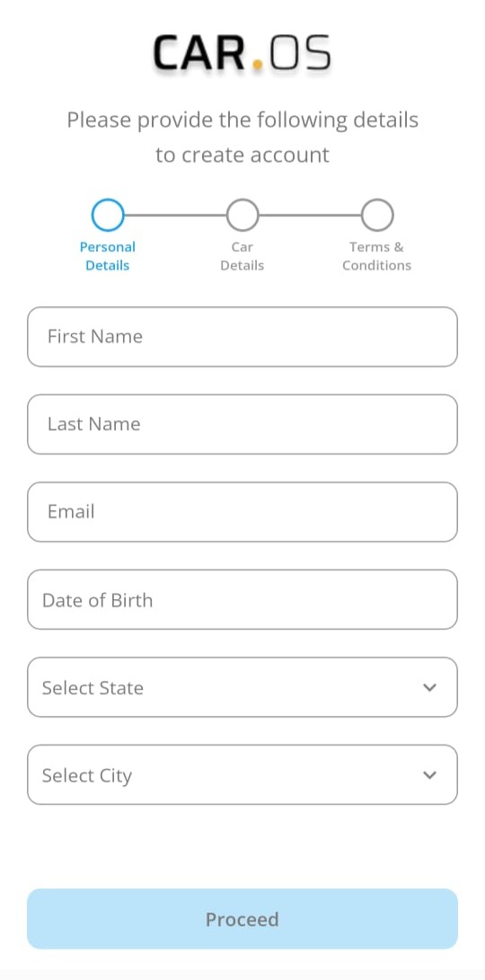485x980 pixels.
Task: Select the blue Personal Details step circle
Action: [108, 215]
